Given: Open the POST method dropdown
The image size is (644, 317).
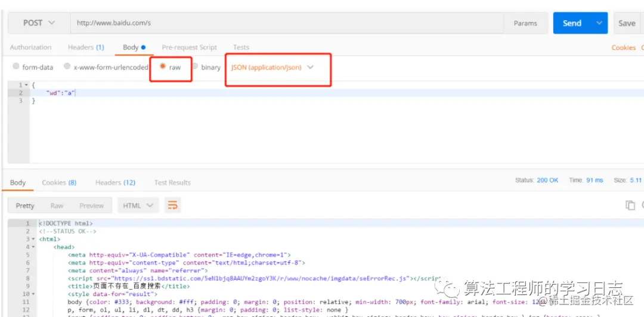Looking at the screenshot, I should pos(39,23).
